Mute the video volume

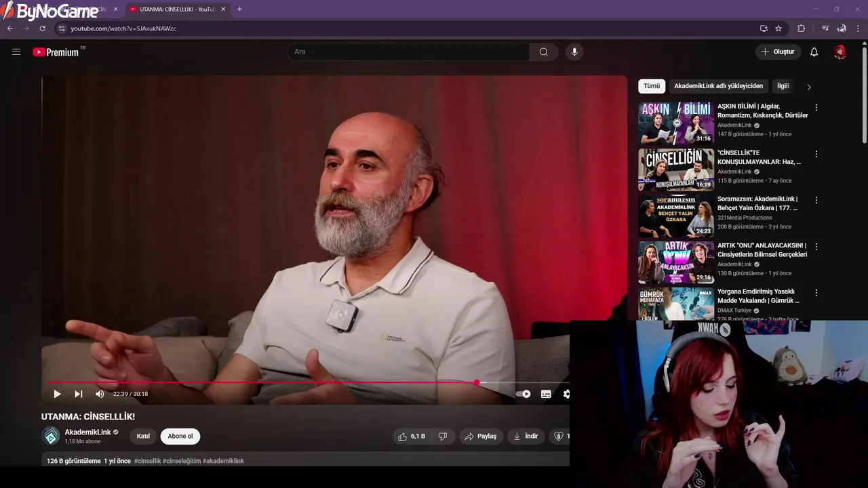pos(100,394)
